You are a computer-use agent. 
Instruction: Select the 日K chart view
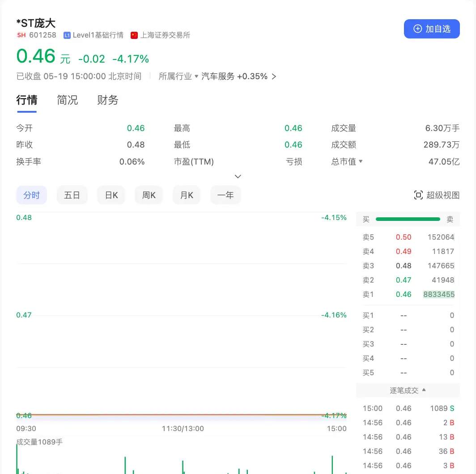coord(111,195)
